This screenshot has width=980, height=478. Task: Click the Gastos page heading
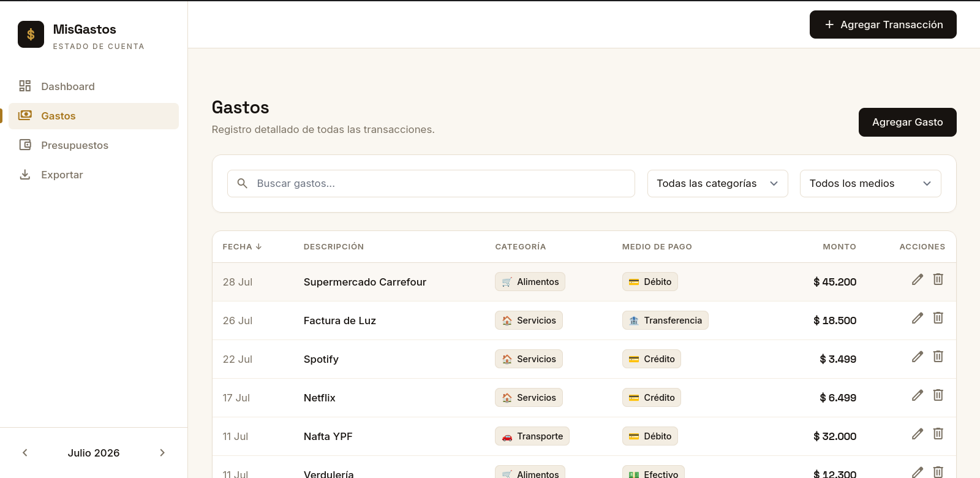pyautogui.click(x=240, y=107)
